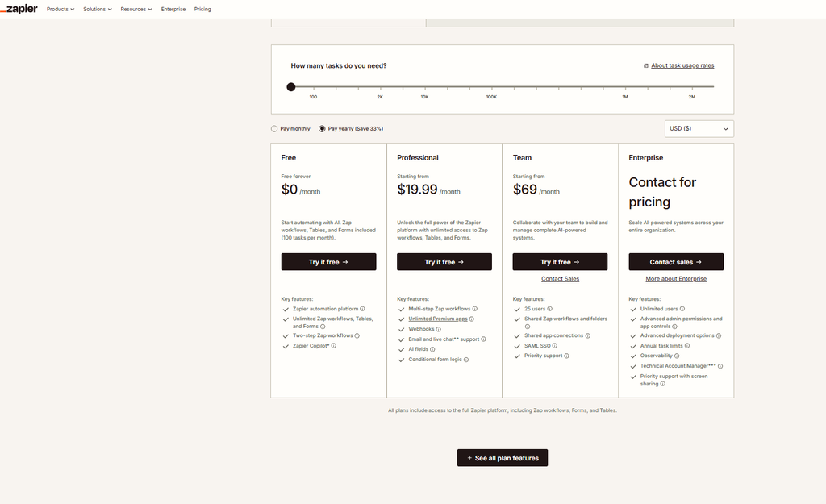Click info icon beside Unlimited Premium apps

point(471,319)
